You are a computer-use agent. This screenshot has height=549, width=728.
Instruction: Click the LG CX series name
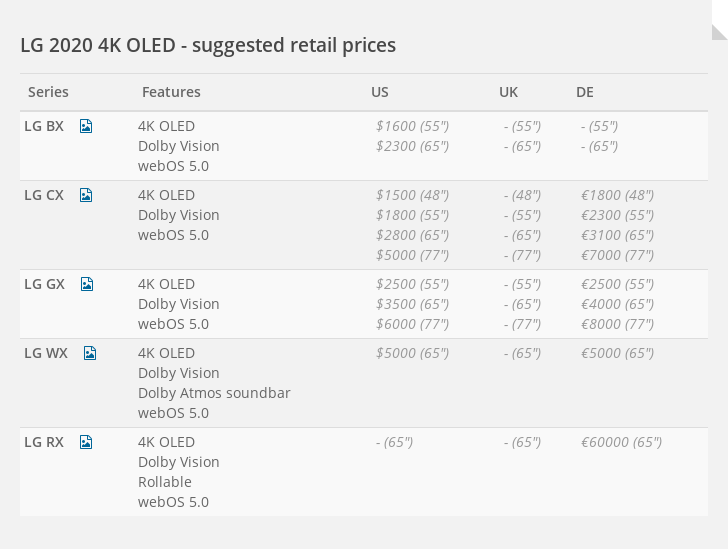pyautogui.click(x=44, y=195)
